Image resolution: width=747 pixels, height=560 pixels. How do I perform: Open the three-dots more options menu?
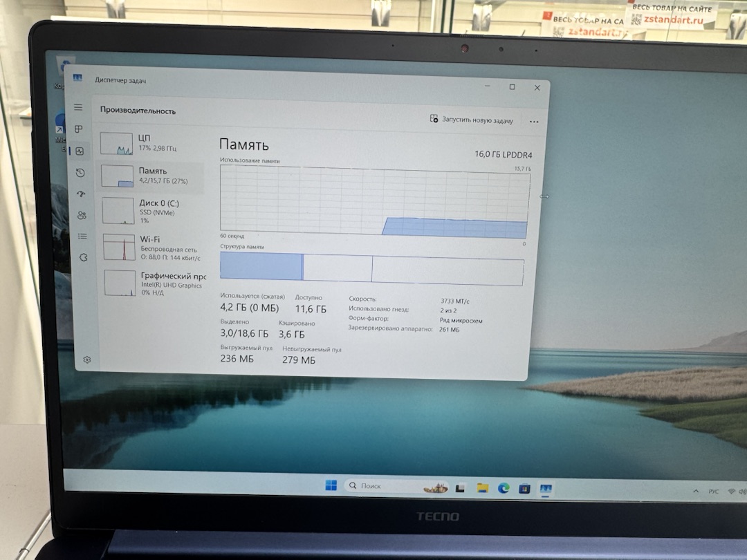534,122
